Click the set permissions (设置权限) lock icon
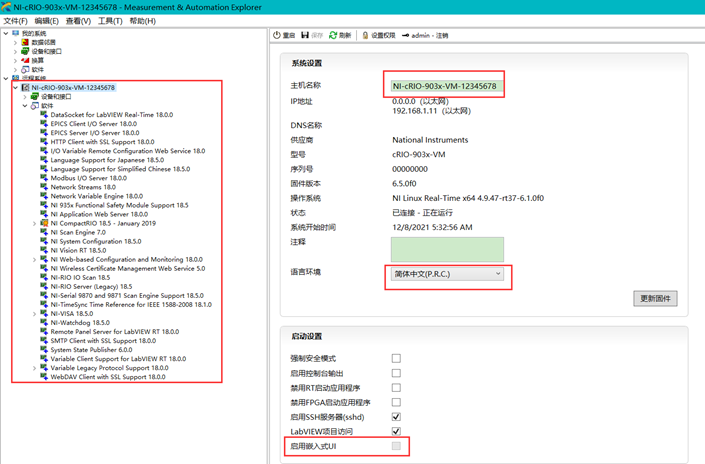The width and height of the screenshot is (705, 464). pyautogui.click(x=365, y=35)
